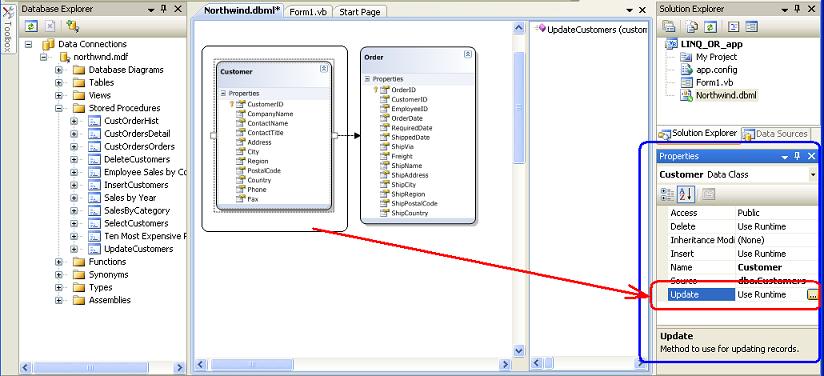824x376 pixels.
Task: Collapse the Customer Properties section
Action: point(223,93)
